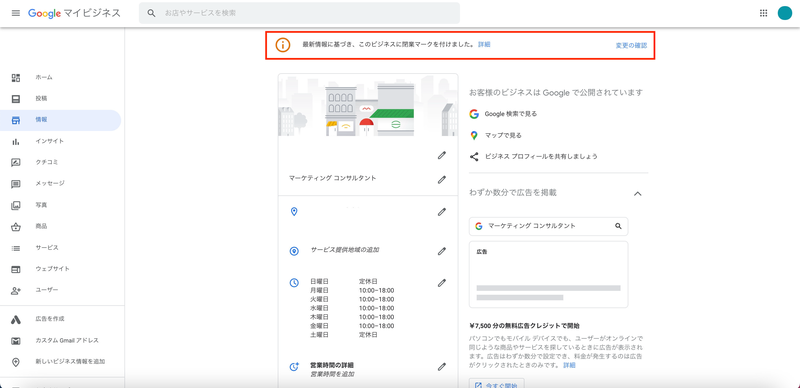Click 営業時間を追加 text
The image size is (800, 388).
pyautogui.click(x=333, y=374)
